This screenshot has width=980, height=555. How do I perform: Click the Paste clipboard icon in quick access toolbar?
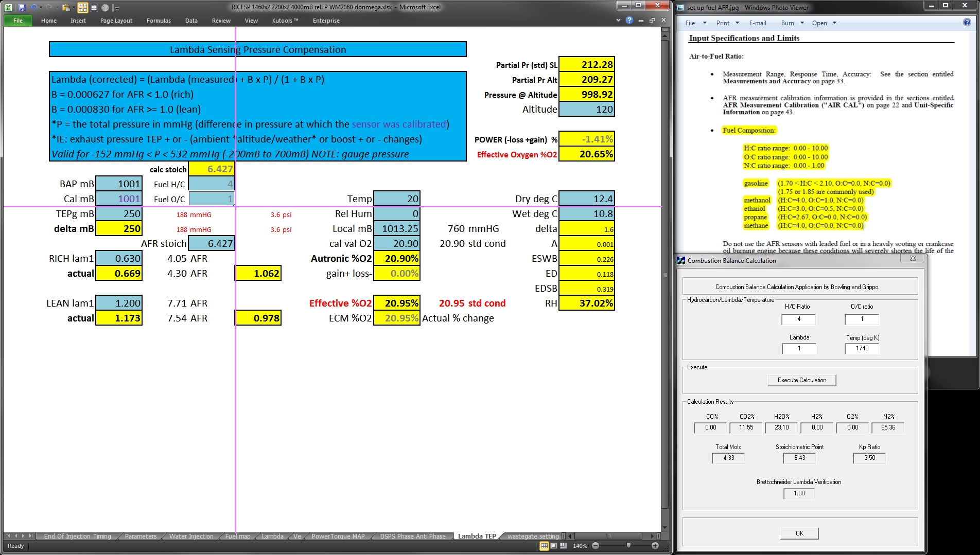pos(65,8)
